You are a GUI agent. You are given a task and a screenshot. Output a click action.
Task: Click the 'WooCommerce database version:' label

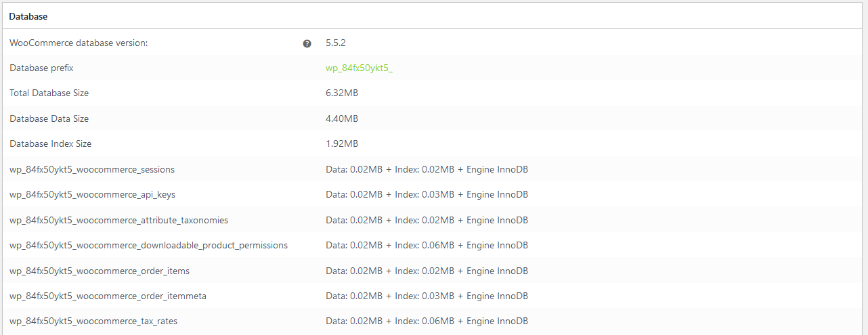coord(79,43)
